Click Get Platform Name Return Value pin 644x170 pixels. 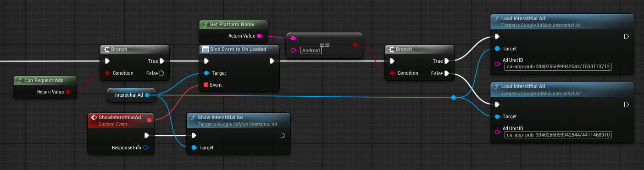point(259,36)
